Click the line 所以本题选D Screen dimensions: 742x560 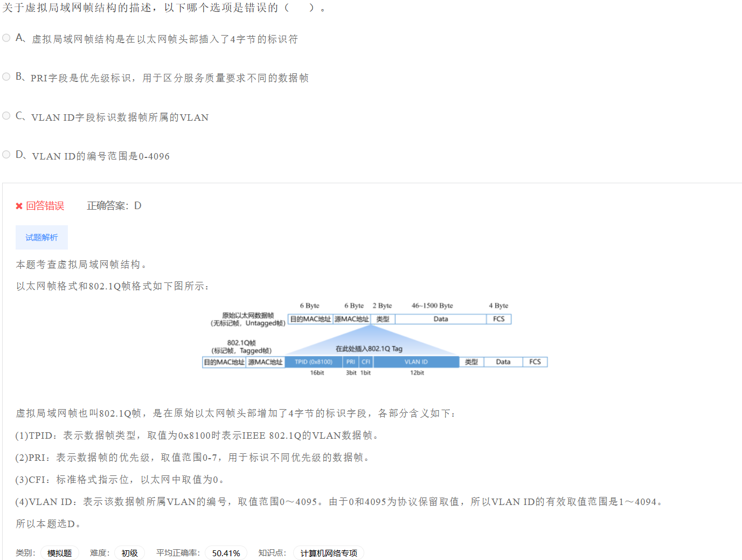point(48,524)
